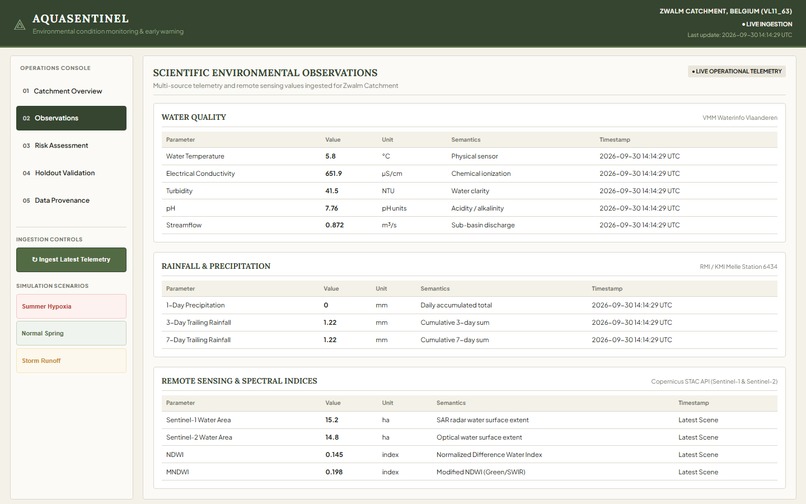Click the Streamflow parameter label

pos(184,225)
